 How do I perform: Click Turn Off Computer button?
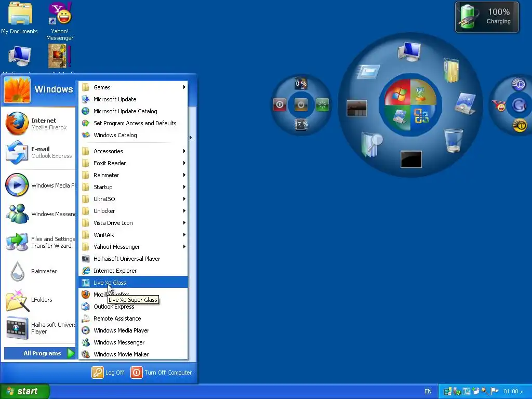pos(161,373)
